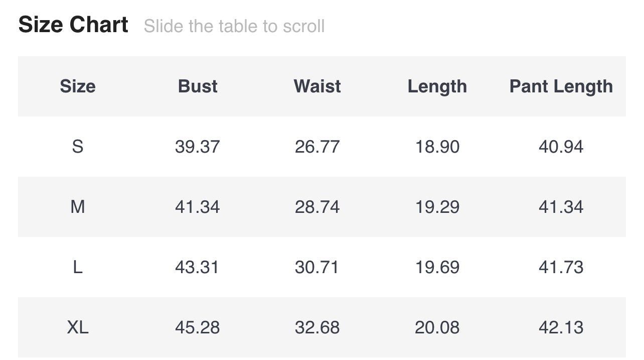
Task: Select the pant length value 40.94
Action: point(561,147)
